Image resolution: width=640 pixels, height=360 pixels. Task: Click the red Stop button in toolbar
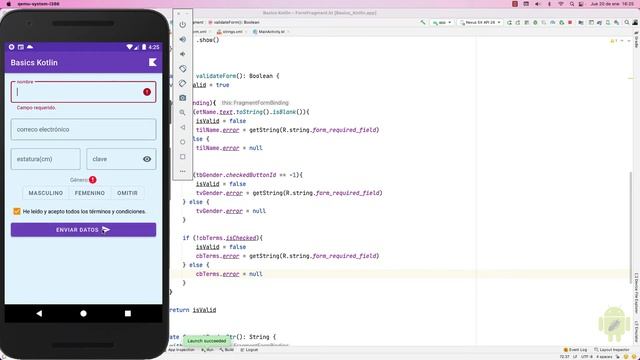tap(570, 22)
